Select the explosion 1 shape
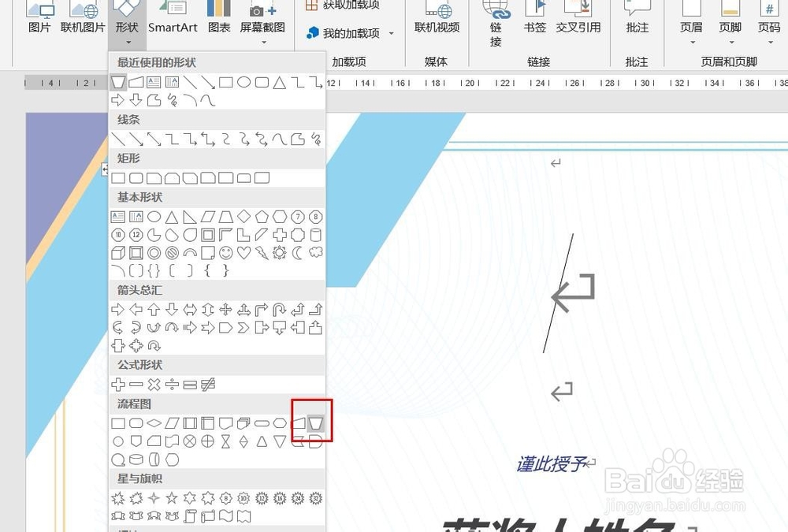This screenshot has height=532, width=788. pos(118,498)
